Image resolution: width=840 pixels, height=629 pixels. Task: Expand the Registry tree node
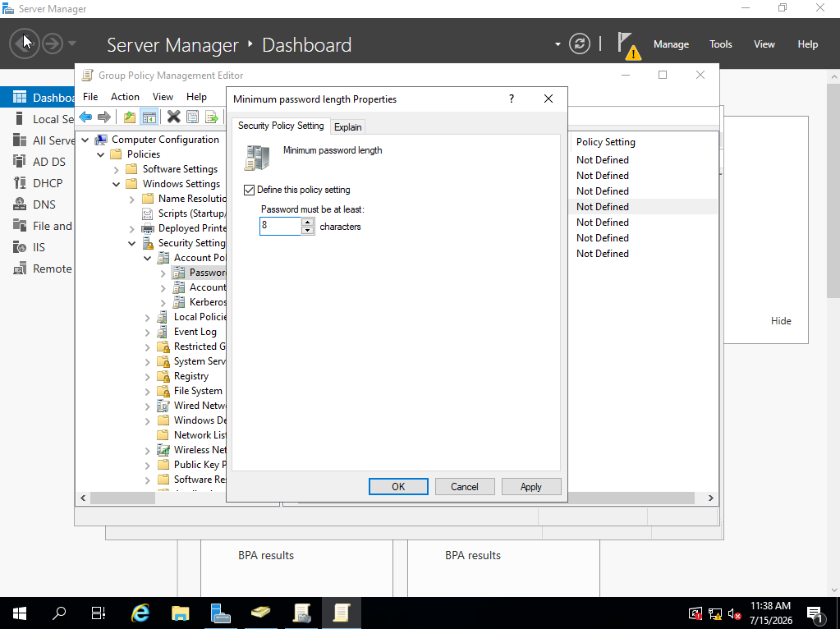[x=147, y=377]
